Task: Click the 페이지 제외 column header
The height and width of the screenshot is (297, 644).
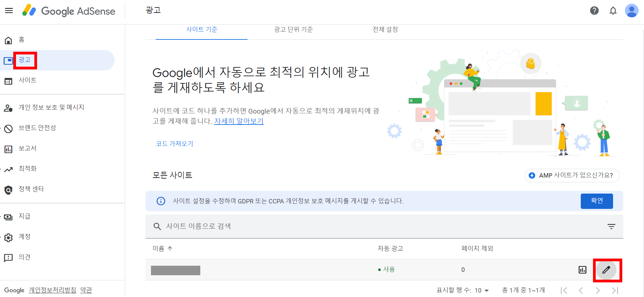Action: pos(477,249)
